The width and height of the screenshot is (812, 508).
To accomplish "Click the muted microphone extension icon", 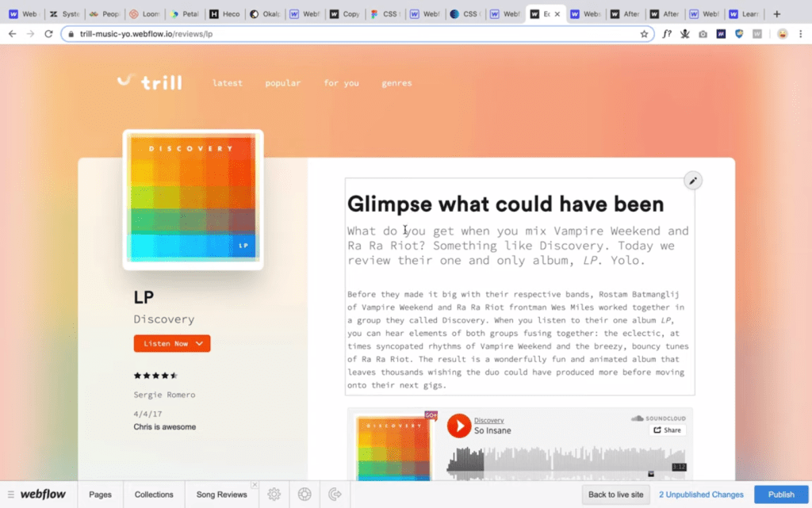I will click(x=684, y=34).
